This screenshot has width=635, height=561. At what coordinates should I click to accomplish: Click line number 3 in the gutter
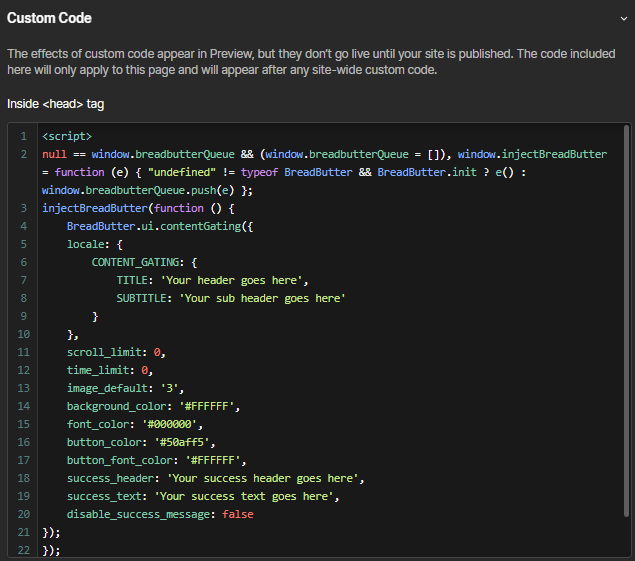pos(23,208)
